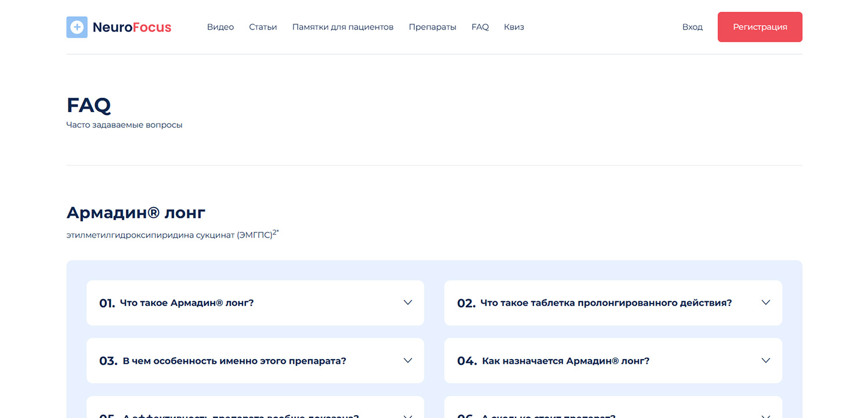Navigate to Препараты in the header
Screen dimensions: 868x418
(x=432, y=27)
